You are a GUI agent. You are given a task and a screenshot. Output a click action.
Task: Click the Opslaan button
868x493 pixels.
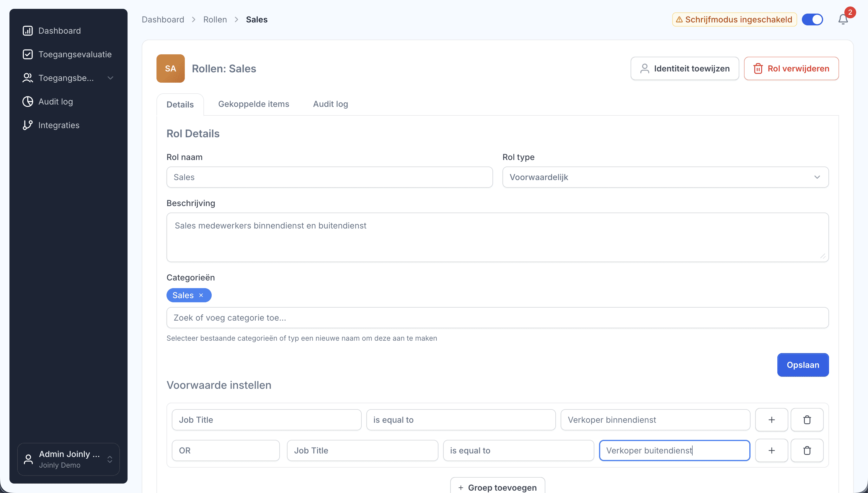[x=803, y=365]
